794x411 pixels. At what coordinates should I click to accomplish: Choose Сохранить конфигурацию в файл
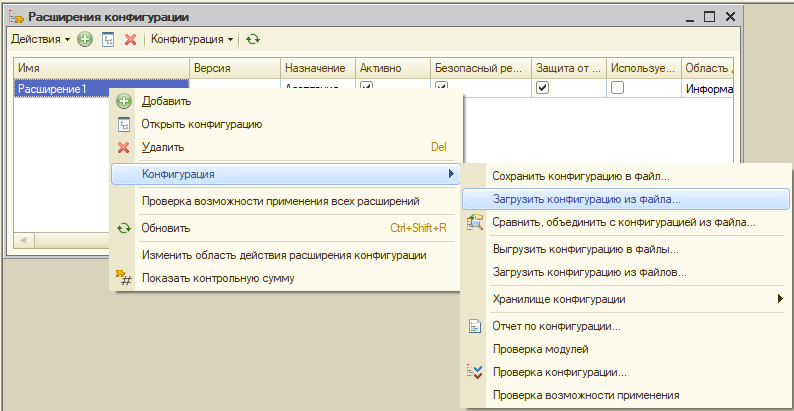pyautogui.click(x=581, y=176)
